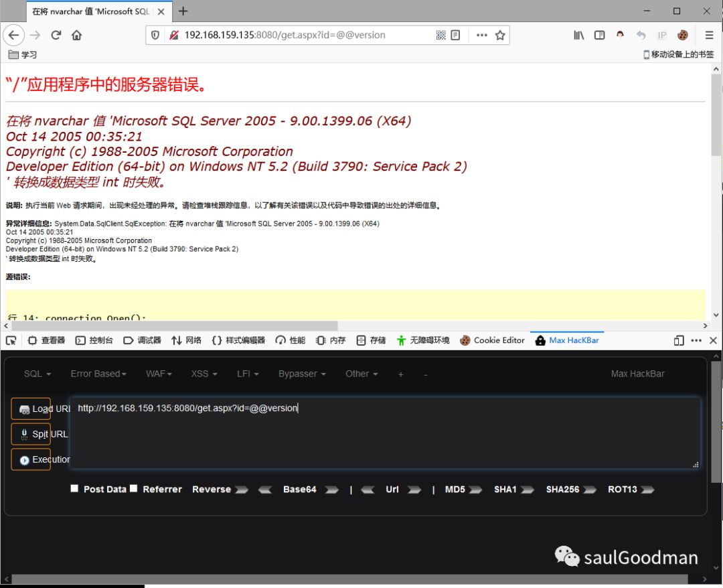Expand the SQL dropdown in HackBar
The image size is (723, 588).
pos(37,374)
